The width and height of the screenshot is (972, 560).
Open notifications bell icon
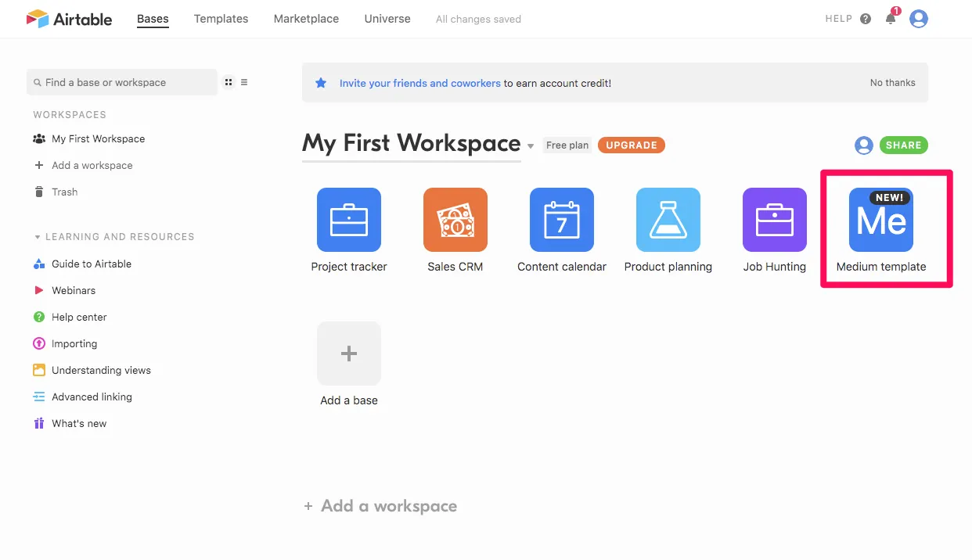point(891,19)
